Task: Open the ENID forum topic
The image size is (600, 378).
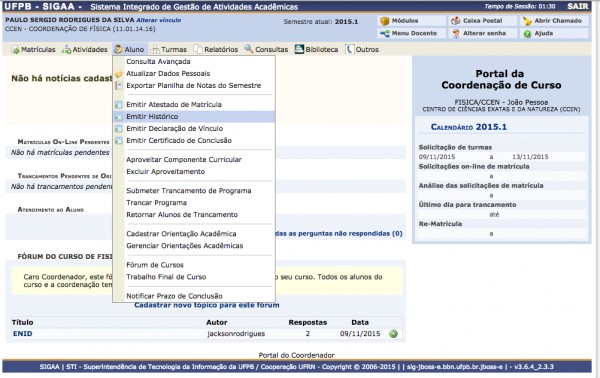Action: coord(23,334)
